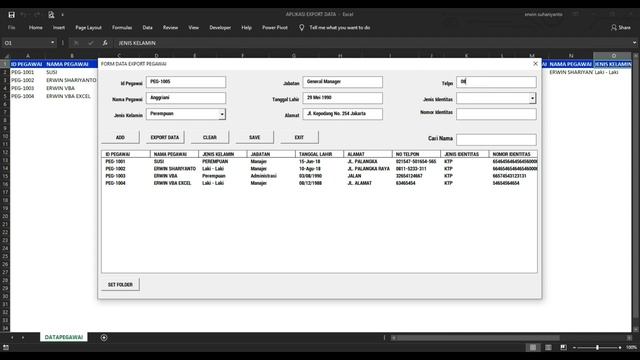The height and width of the screenshot is (360, 640).
Task: Click the Print Preview icon in title bar
Action: coord(51,15)
